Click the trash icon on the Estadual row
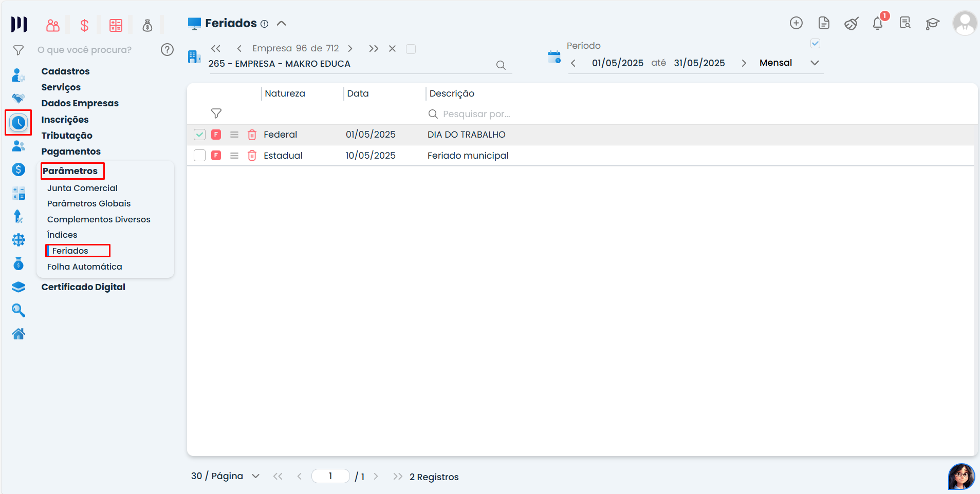Viewport: 980px width, 494px height. 252,156
